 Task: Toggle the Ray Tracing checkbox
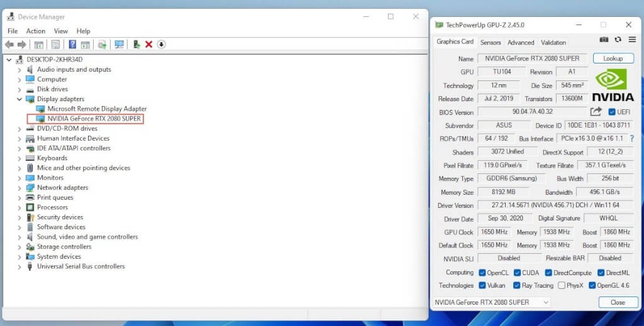[517, 285]
